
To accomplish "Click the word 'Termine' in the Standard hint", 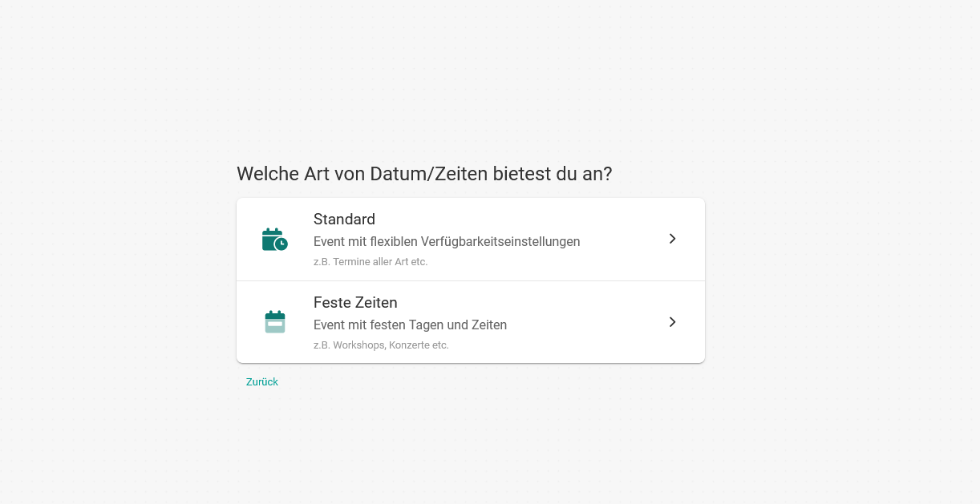I will pos(351,262).
